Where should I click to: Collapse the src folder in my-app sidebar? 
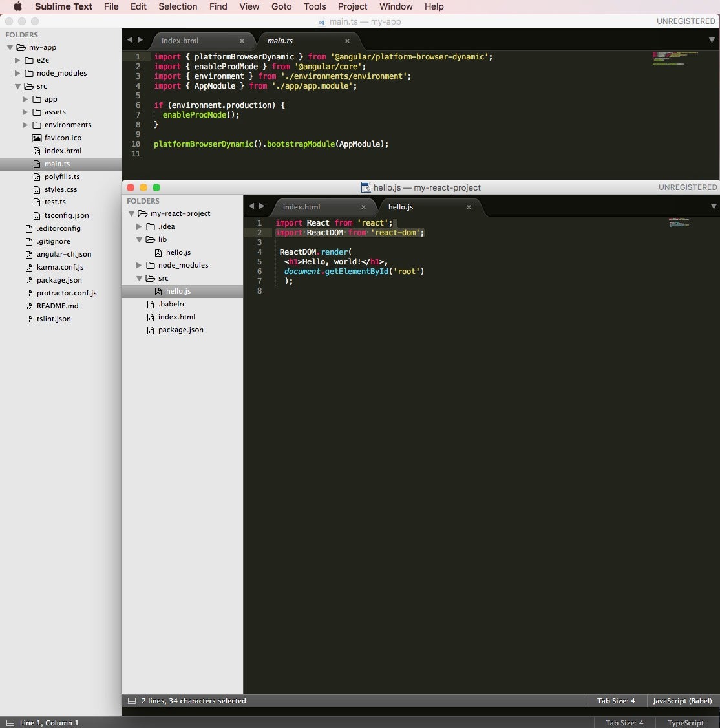[17, 87]
